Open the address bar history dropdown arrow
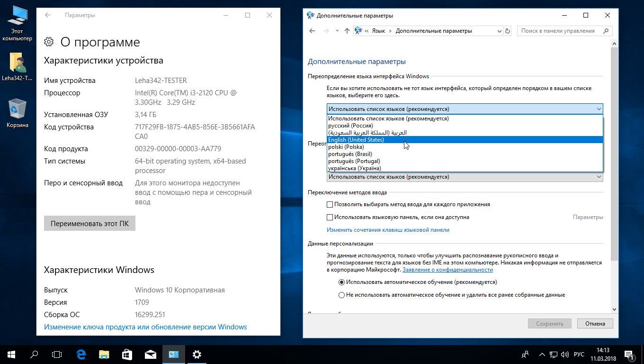Viewport: 644px width, 364px height. tap(499, 31)
